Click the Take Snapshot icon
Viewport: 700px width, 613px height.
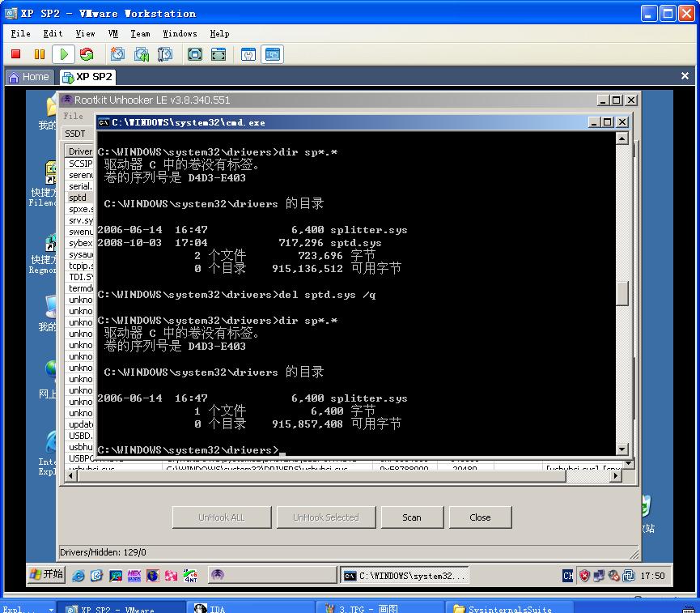pyautogui.click(x=117, y=54)
